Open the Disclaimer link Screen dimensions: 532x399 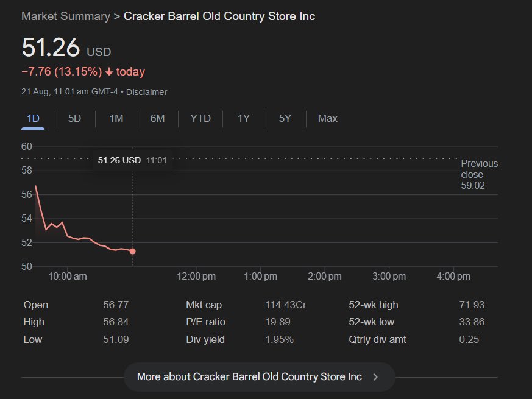coord(146,92)
